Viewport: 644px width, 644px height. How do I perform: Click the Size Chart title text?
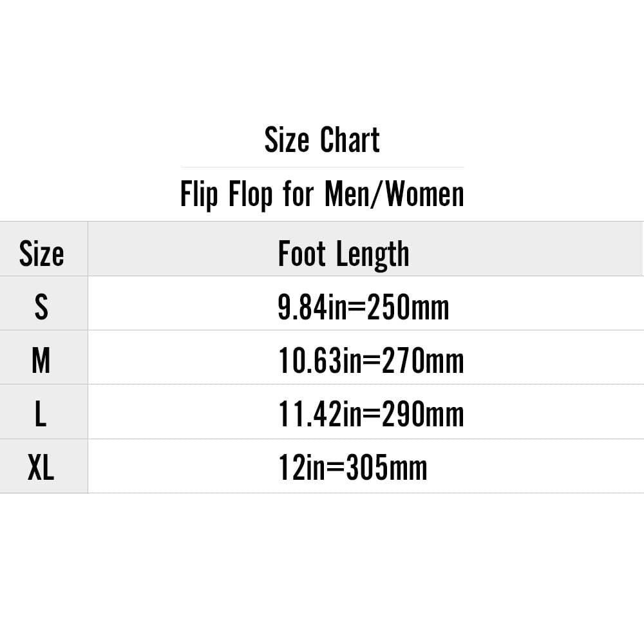322,140
